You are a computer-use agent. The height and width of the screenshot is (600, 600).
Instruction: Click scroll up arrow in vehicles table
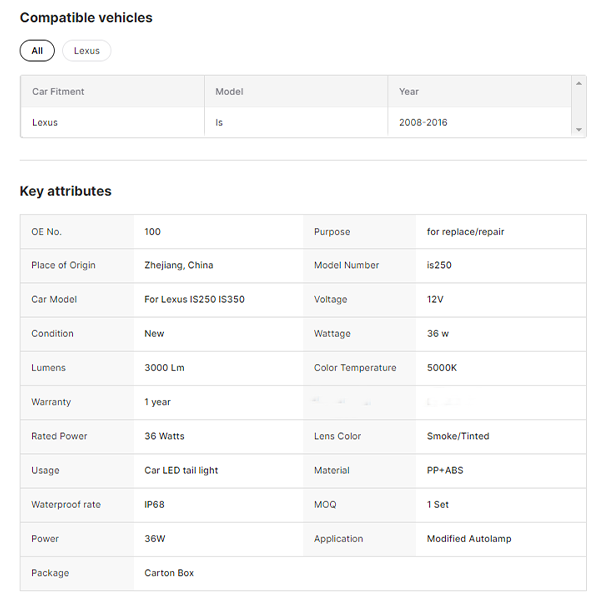579,84
